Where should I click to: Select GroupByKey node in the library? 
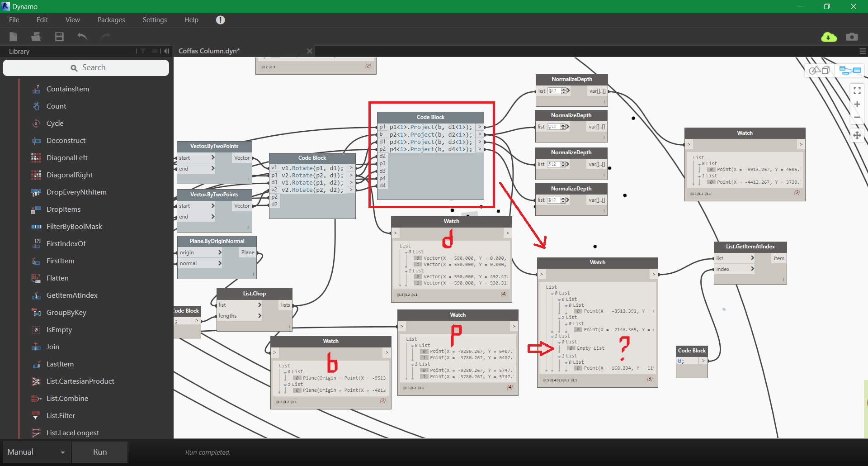pos(66,313)
